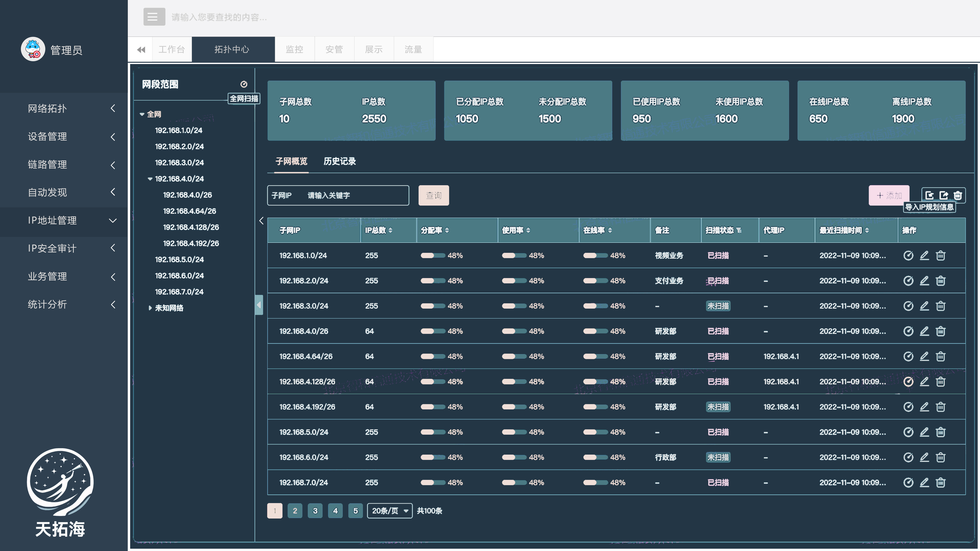Click the import IP planning info icon
Image resolution: width=980 pixels, height=551 pixels.
(929, 195)
